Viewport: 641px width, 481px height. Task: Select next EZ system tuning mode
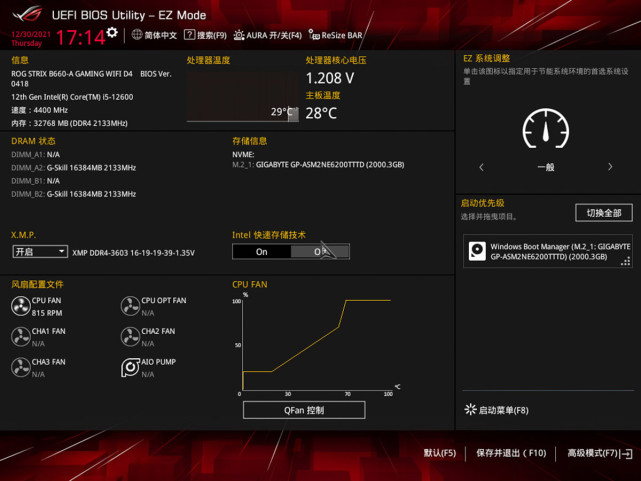[x=610, y=167]
